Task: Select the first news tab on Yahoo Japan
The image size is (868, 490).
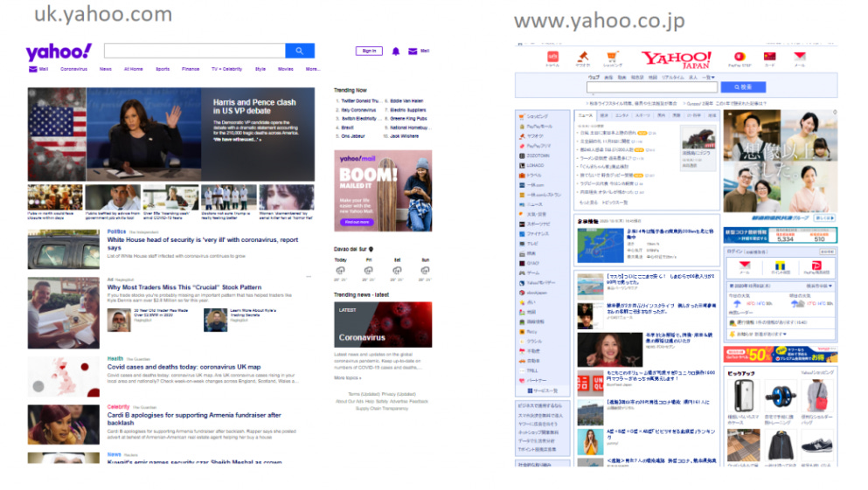Action: 585,115
